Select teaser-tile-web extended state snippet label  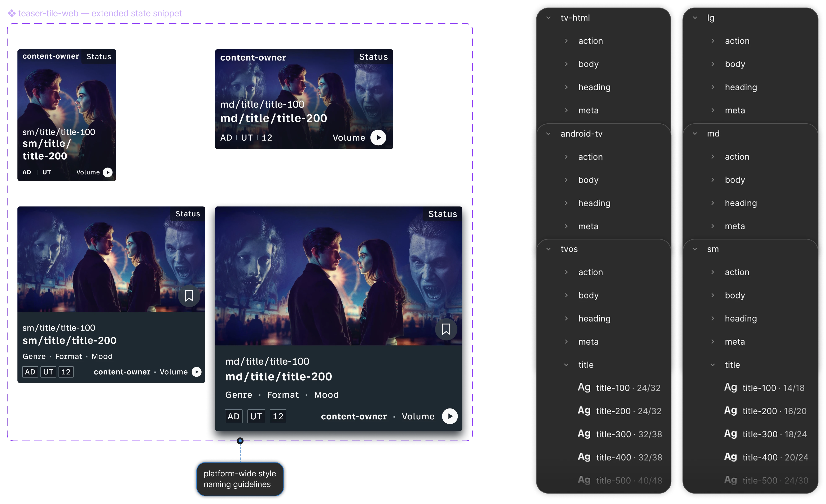(x=100, y=13)
